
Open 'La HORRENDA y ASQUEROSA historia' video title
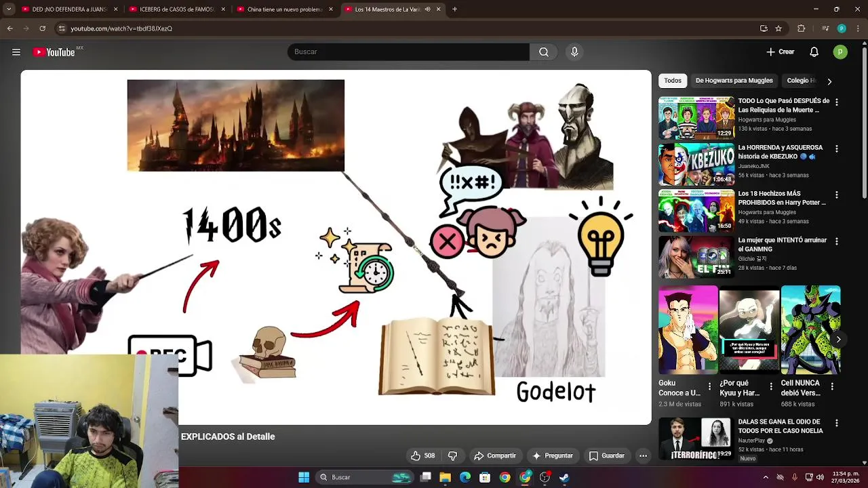coord(780,152)
